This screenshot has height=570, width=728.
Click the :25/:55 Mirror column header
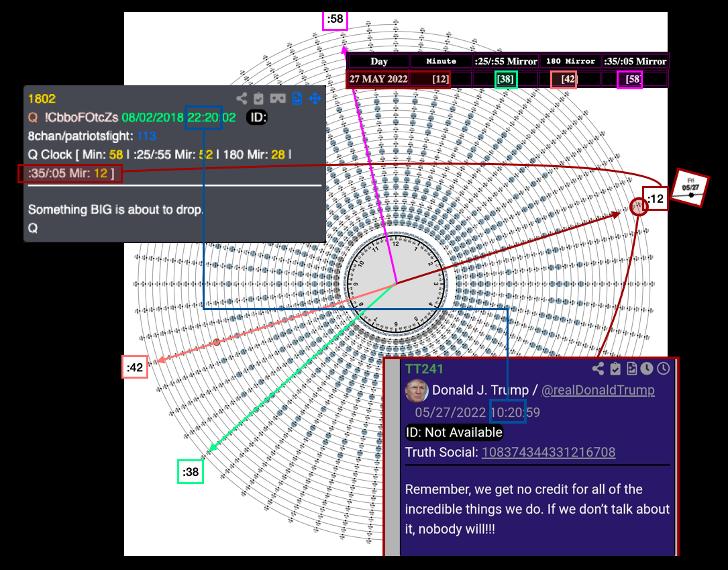[x=506, y=61]
